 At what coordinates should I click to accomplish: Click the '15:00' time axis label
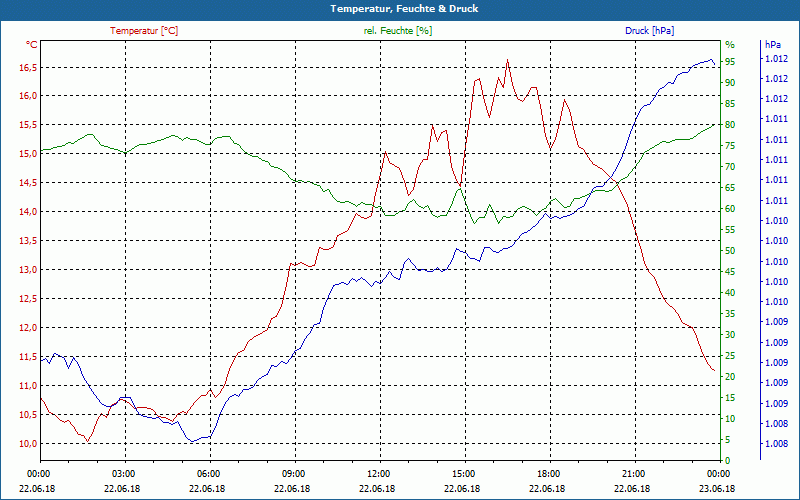[x=463, y=473]
